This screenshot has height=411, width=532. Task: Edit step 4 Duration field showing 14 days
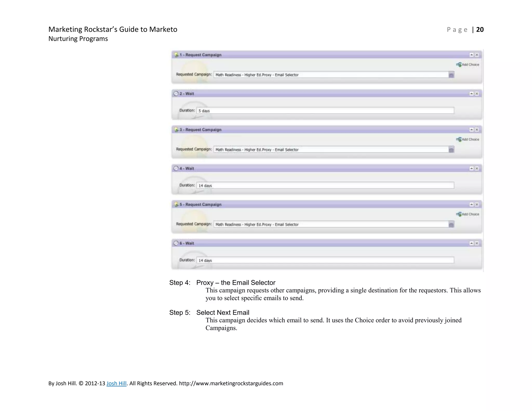[x=325, y=185]
